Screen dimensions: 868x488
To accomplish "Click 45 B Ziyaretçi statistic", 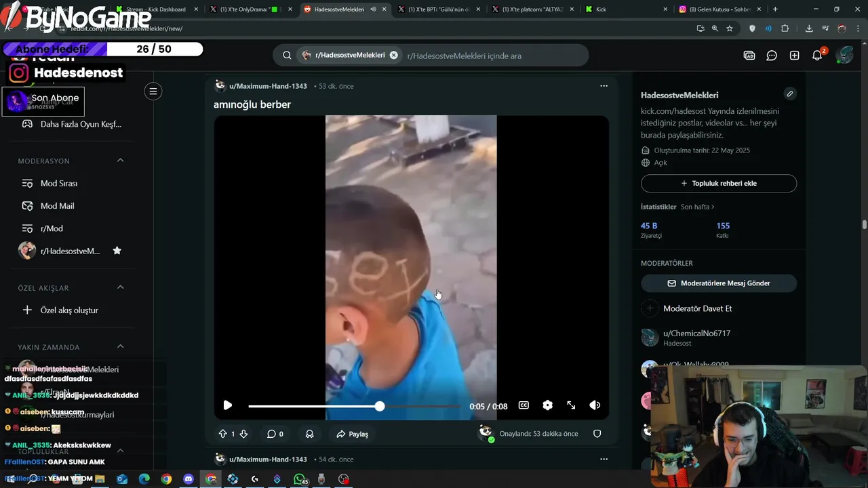I will 651,230.
